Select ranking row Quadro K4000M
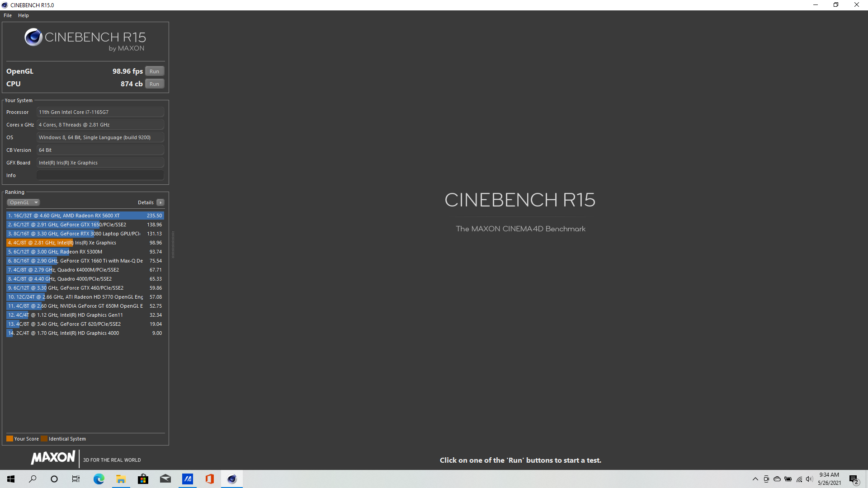This screenshot has height=488, width=868. [85, 270]
